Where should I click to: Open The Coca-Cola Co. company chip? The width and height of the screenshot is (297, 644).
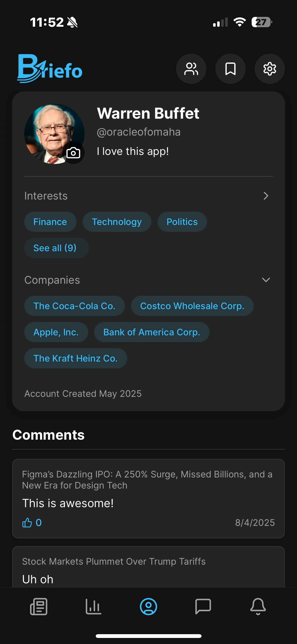click(x=74, y=306)
